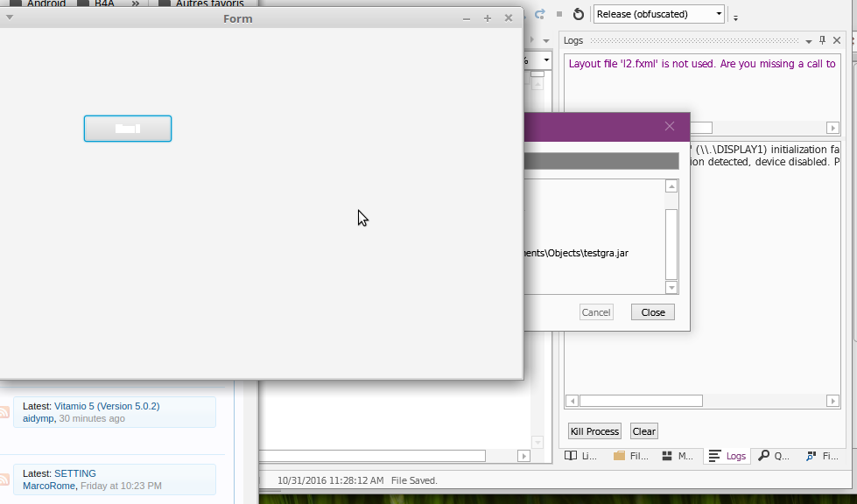
Task: Switch to the Libraries (Li...) tab
Action: point(580,456)
